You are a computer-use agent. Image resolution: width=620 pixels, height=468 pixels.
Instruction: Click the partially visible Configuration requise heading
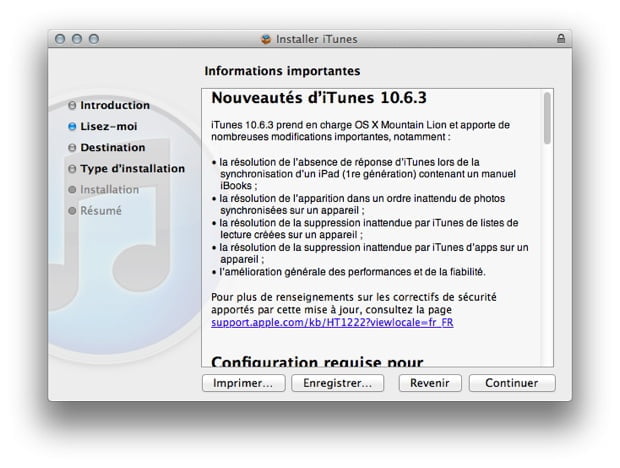tap(318, 361)
